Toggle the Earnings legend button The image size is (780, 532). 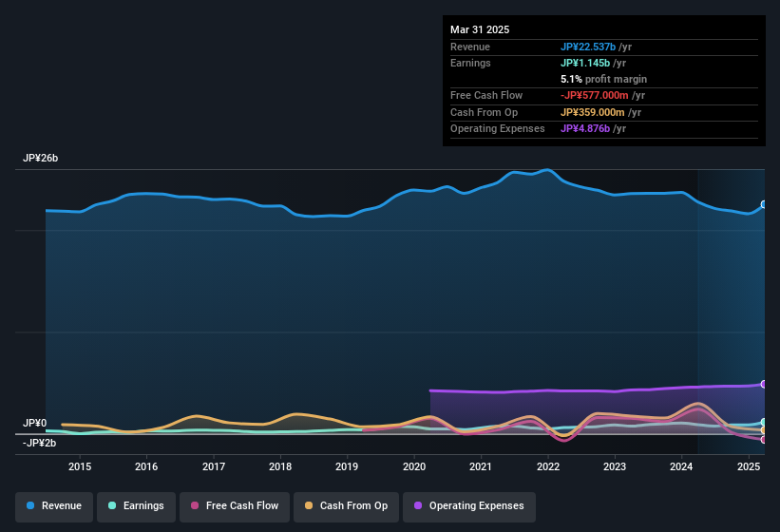click(x=136, y=506)
